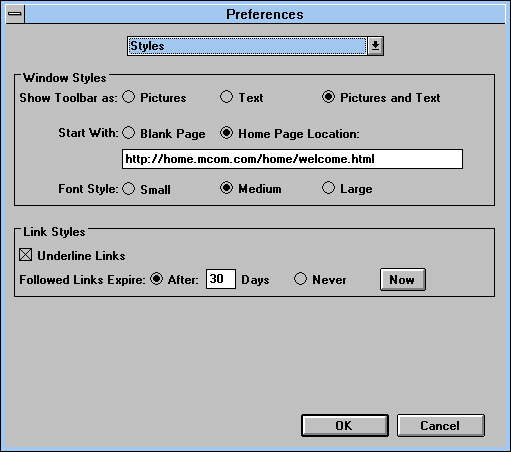Click the Preferences title bar
Screen dimensions: 511x452
coord(265,14)
